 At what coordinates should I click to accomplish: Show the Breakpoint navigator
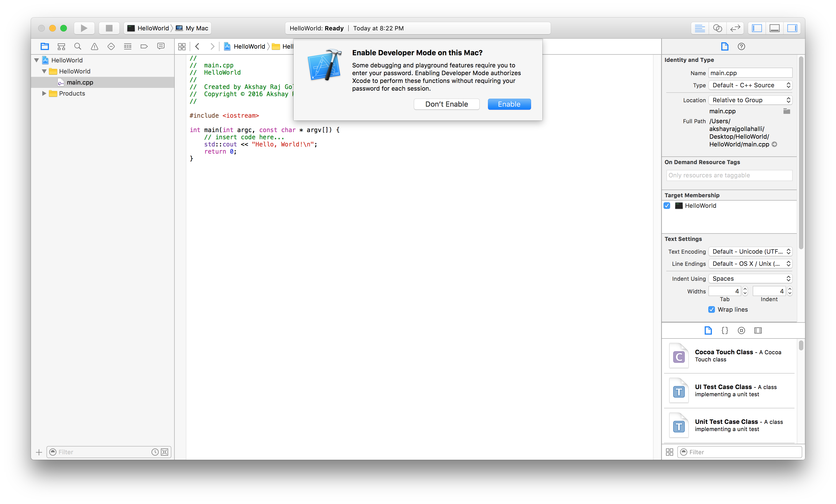tap(144, 46)
